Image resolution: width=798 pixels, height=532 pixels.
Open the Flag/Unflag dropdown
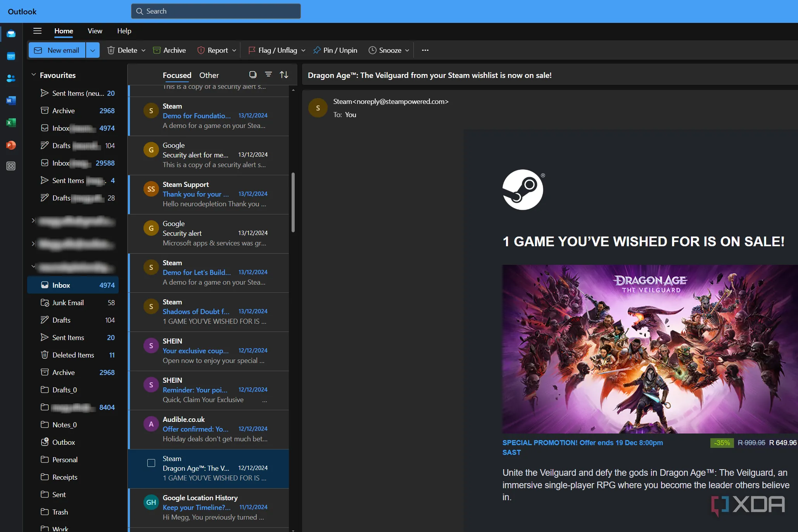coord(303,50)
